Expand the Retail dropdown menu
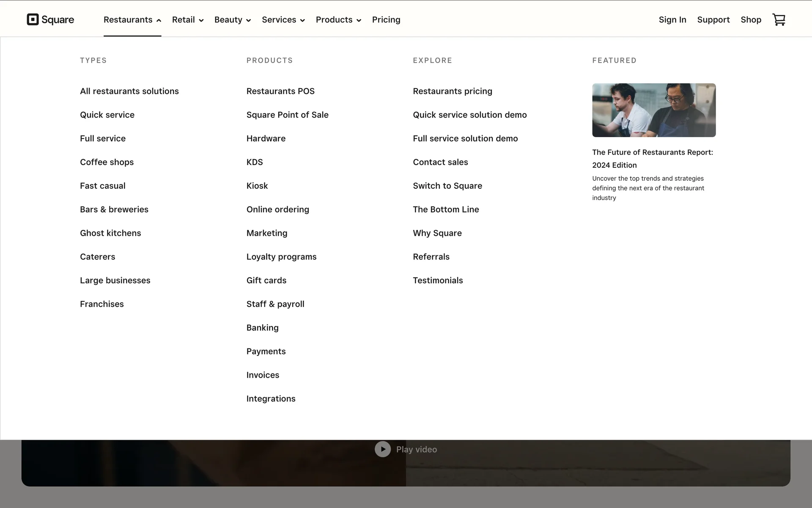The height and width of the screenshot is (508, 812). coord(187,20)
